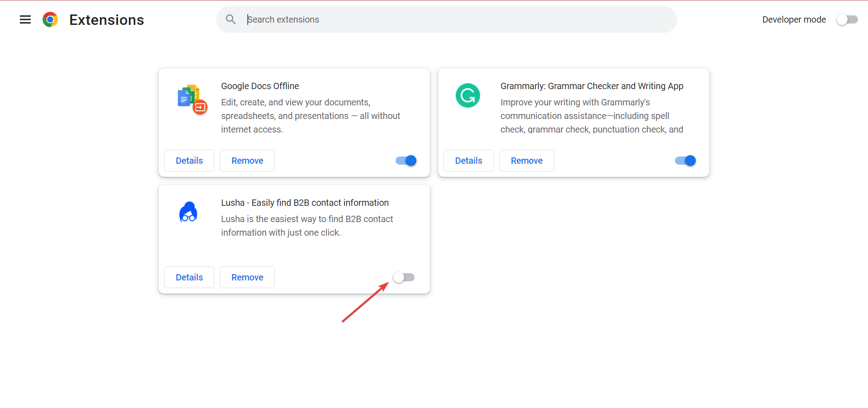Open the hamburger main menu

pos(25,19)
